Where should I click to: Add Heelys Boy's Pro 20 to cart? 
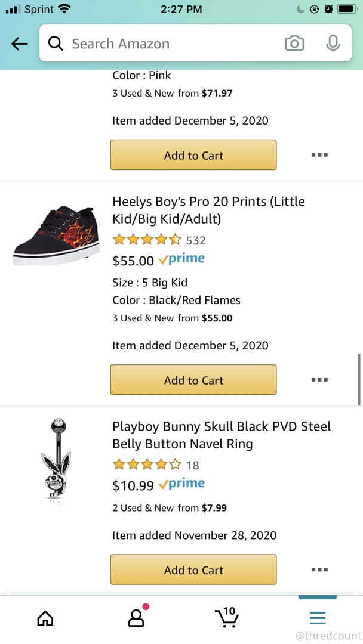tap(193, 380)
